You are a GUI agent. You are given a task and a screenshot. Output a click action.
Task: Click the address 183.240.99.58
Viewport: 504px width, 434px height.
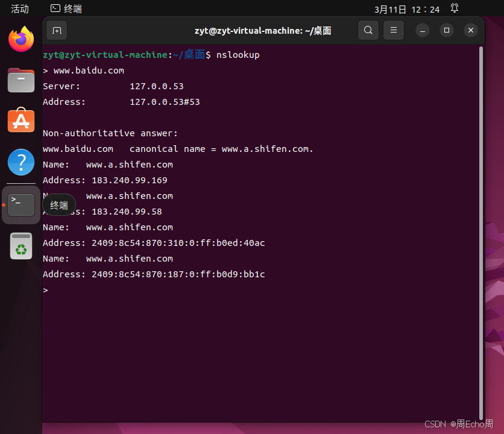click(127, 212)
